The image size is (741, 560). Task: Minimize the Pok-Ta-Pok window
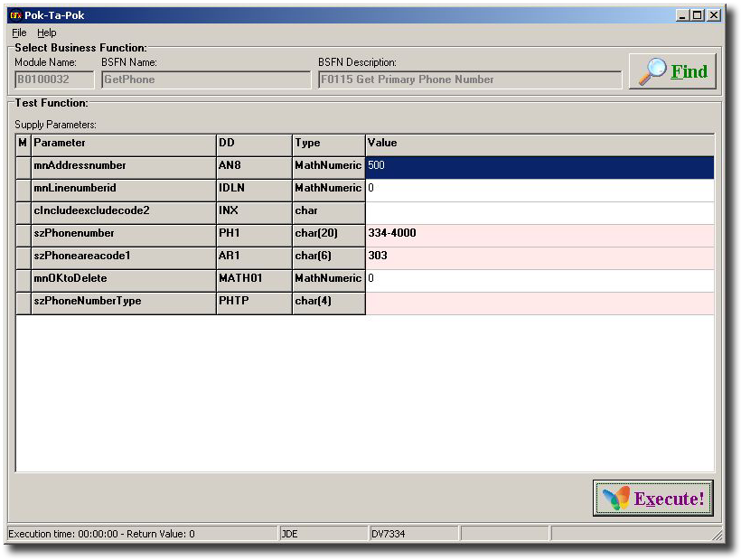(681, 15)
